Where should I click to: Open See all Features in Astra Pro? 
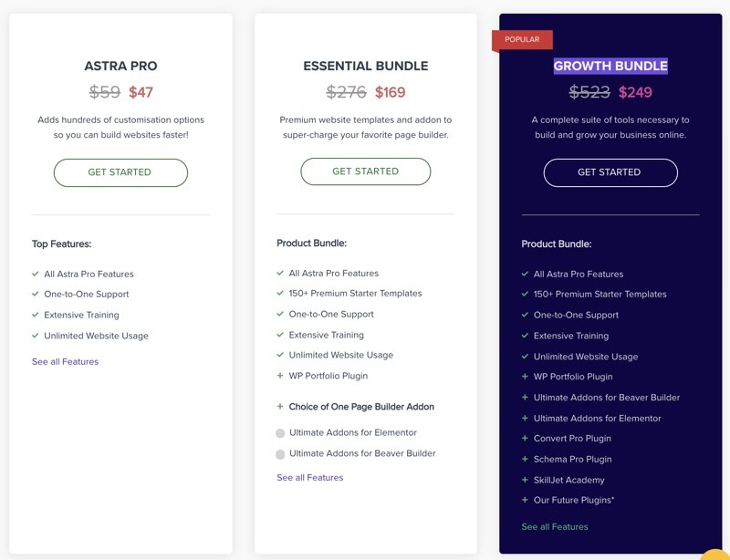[x=65, y=362]
